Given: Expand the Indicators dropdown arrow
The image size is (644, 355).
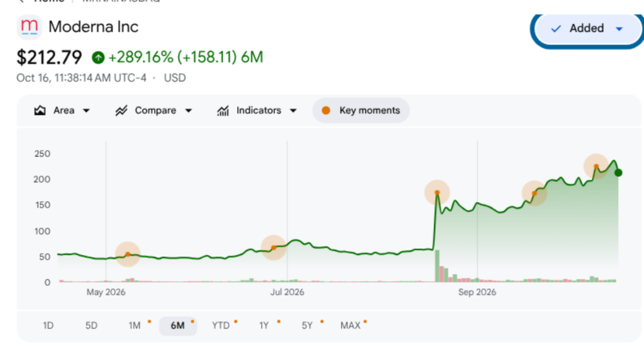Looking at the screenshot, I should tap(293, 111).
